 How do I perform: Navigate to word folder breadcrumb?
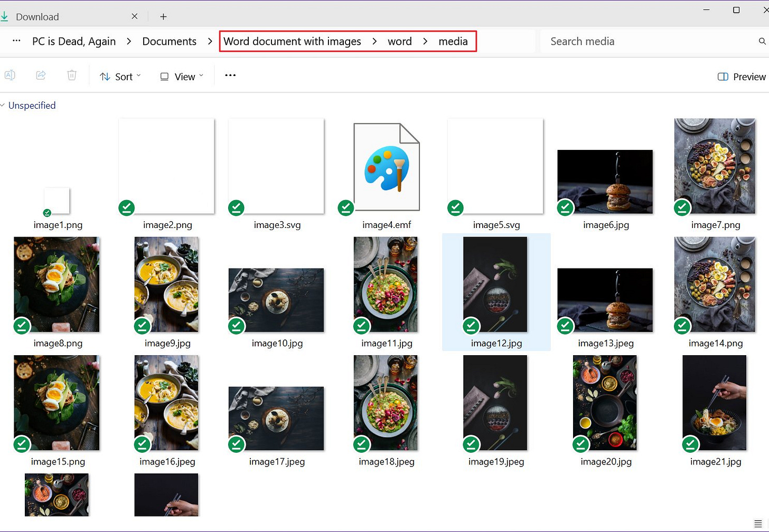coord(400,41)
